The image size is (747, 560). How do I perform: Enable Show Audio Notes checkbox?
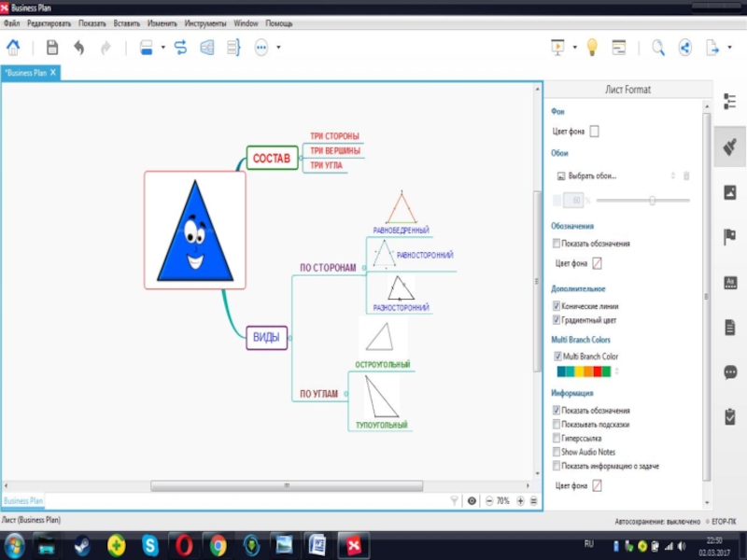[x=556, y=452]
